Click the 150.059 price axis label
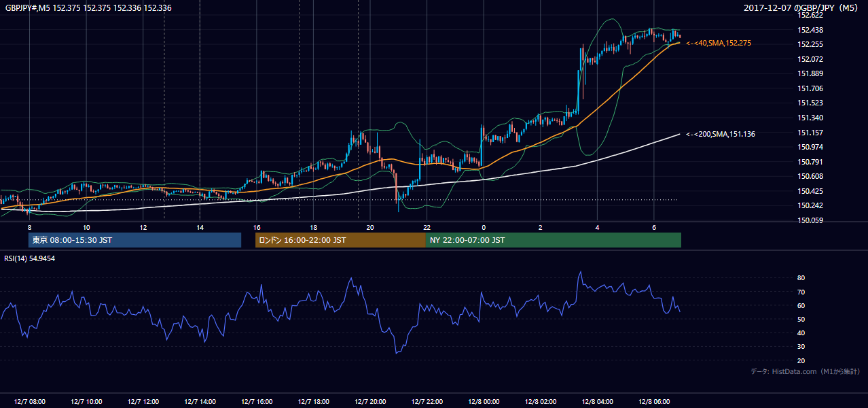Image resolution: width=868 pixels, height=408 pixels. pyautogui.click(x=810, y=220)
